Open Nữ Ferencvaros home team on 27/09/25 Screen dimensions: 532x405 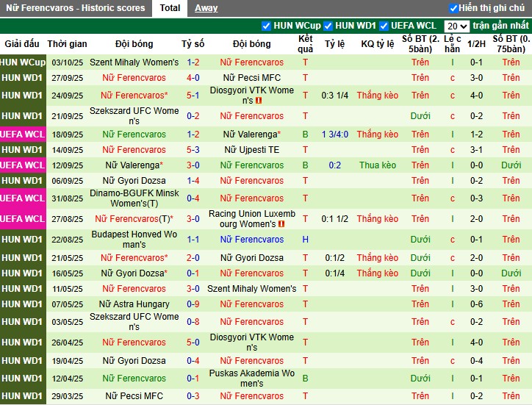pos(134,78)
